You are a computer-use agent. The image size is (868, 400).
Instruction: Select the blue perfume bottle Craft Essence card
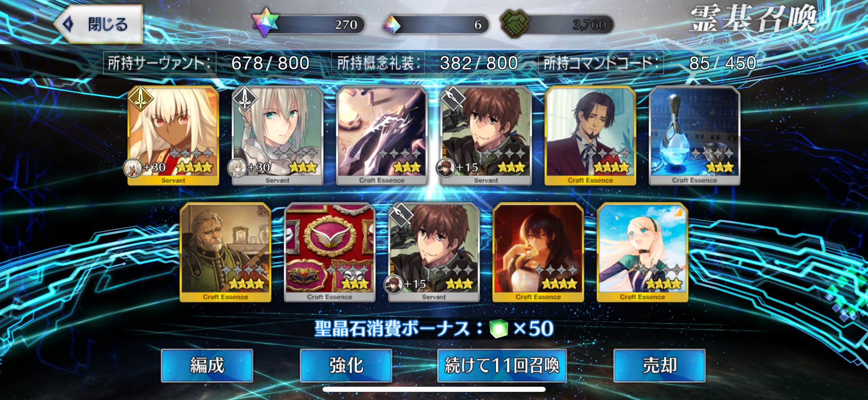click(x=694, y=136)
